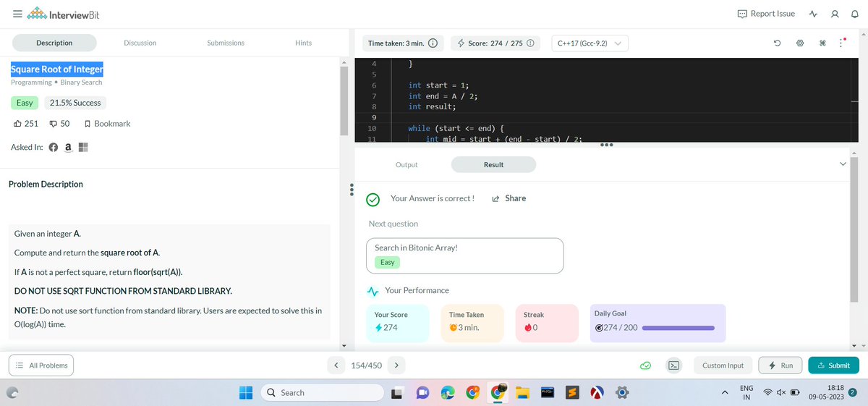The width and height of the screenshot is (868, 406).
Task: Open the activity pulse icon in header
Action: pyautogui.click(x=813, y=14)
